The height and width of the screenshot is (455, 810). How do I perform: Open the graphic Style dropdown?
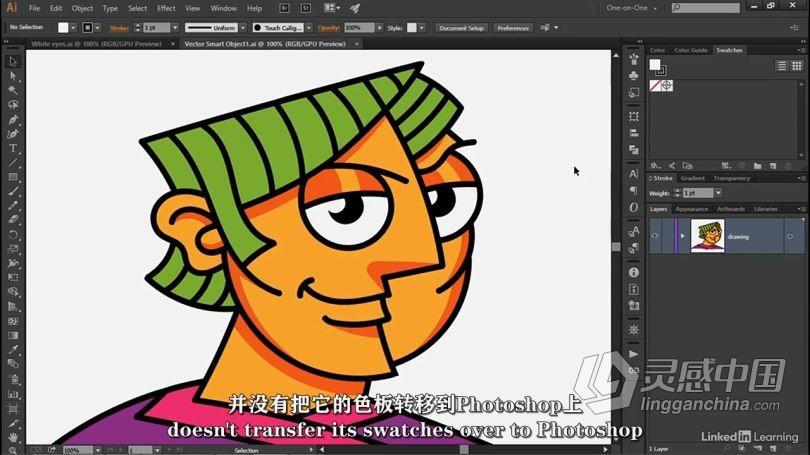coord(422,28)
